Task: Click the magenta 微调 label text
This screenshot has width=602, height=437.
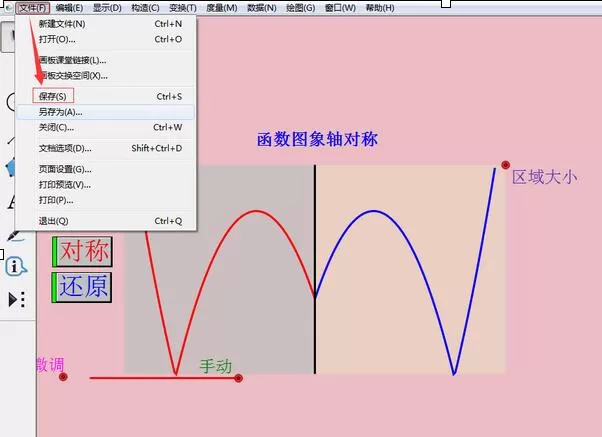Action: (51, 364)
